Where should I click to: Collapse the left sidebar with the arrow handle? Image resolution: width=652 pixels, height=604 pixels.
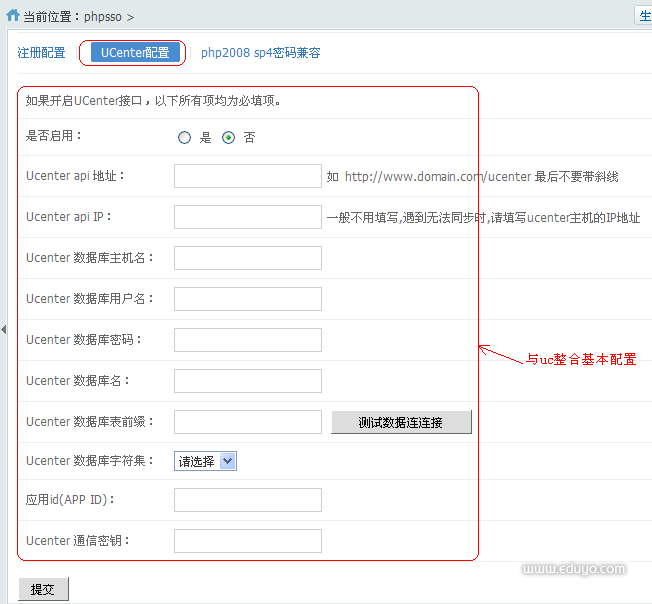tap(3, 329)
